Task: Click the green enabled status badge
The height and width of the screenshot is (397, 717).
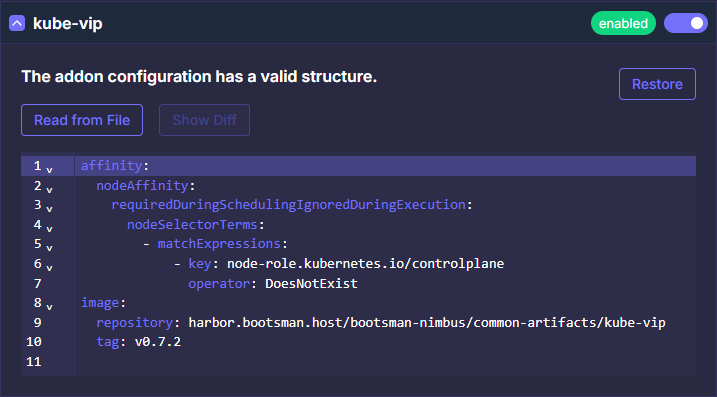Action: click(623, 23)
